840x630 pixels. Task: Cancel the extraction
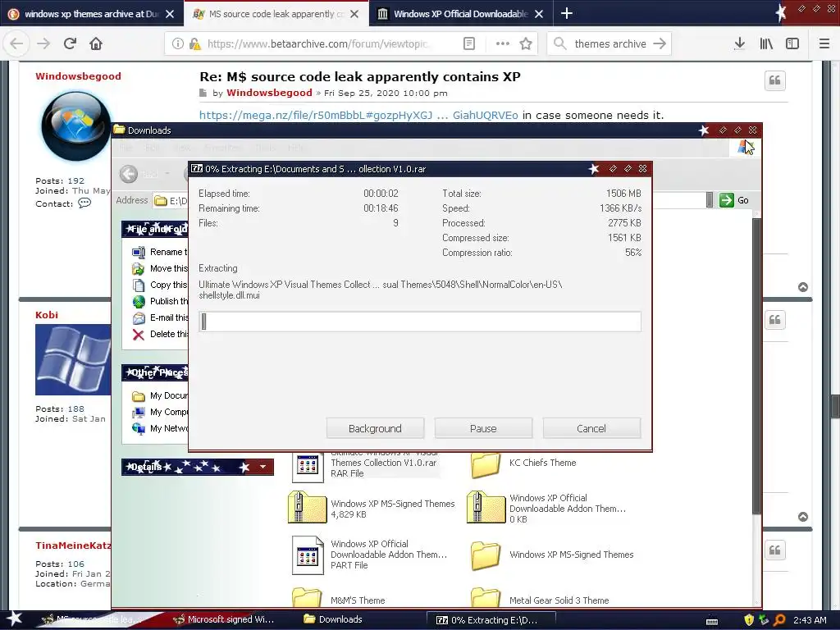[591, 428]
